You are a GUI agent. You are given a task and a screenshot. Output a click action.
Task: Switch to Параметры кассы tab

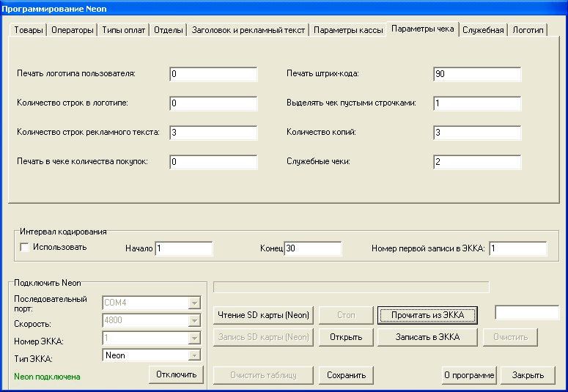coord(348,30)
